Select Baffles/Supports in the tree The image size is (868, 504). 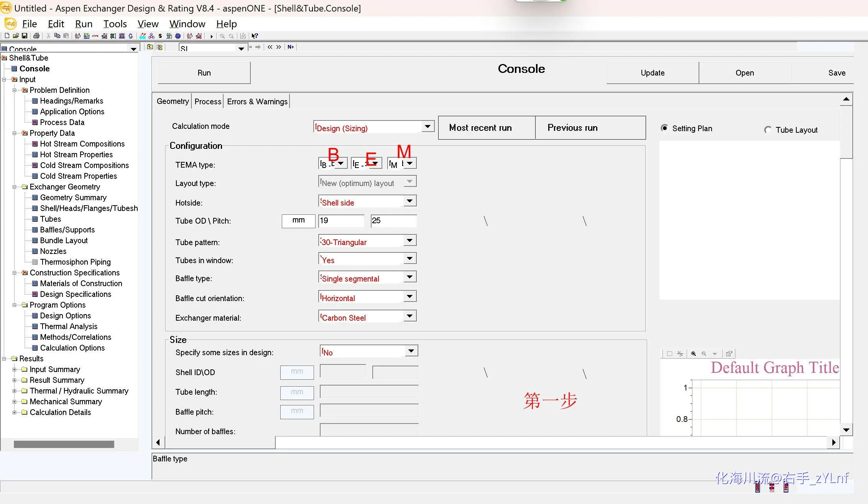coord(67,230)
